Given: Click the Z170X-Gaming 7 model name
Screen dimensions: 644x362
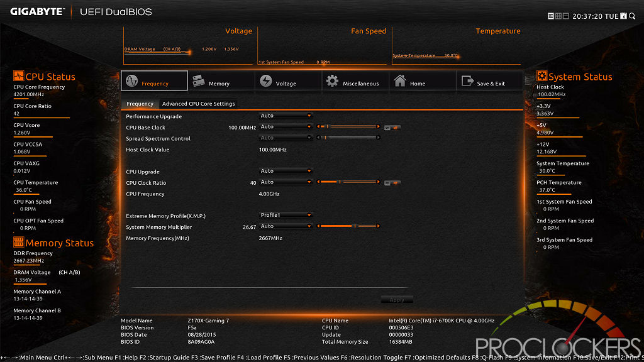Looking at the screenshot, I should coord(208,321).
